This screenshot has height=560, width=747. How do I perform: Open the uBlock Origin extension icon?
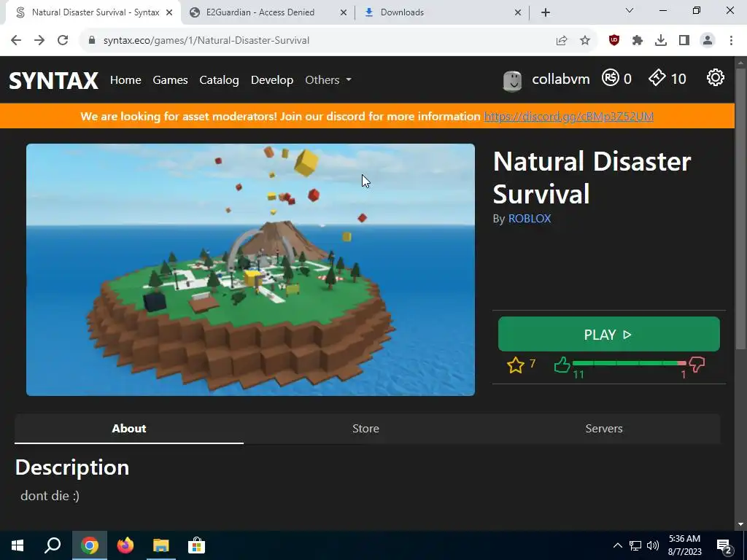click(x=614, y=41)
